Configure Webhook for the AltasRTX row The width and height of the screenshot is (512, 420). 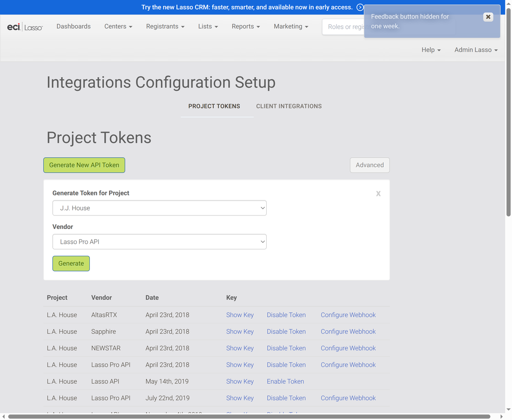[348, 315]
